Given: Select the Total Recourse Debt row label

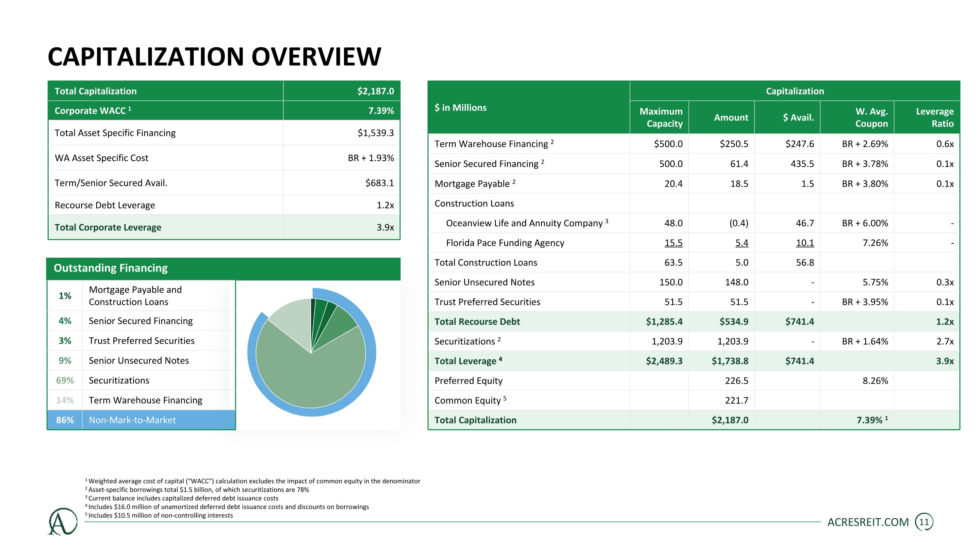Looking at the screenshot, I should (x=477, y=322).
